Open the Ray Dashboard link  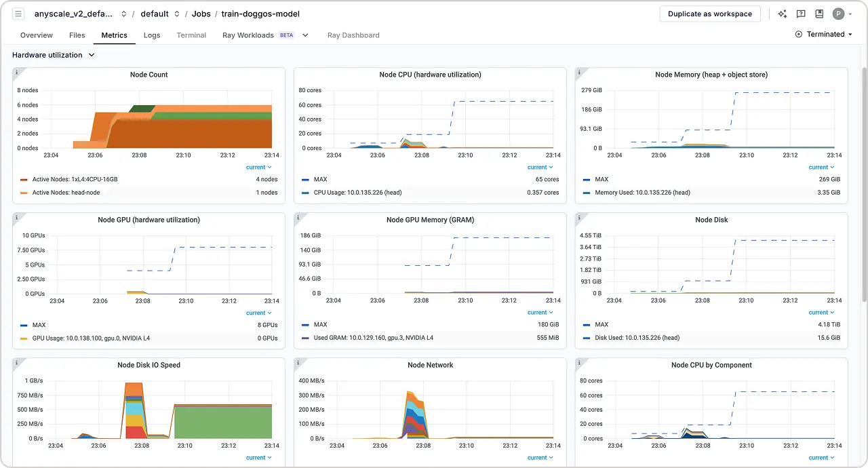353,35
